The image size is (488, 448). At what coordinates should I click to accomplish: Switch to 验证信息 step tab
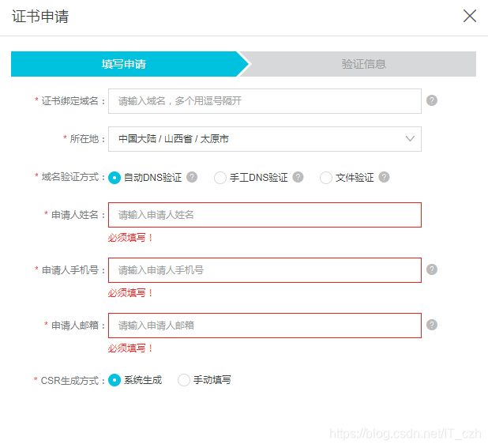click(363, 64)
